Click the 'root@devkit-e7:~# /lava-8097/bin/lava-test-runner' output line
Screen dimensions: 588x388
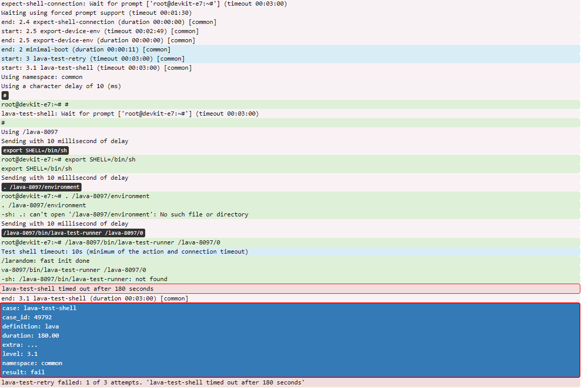(x=290, y=242)
